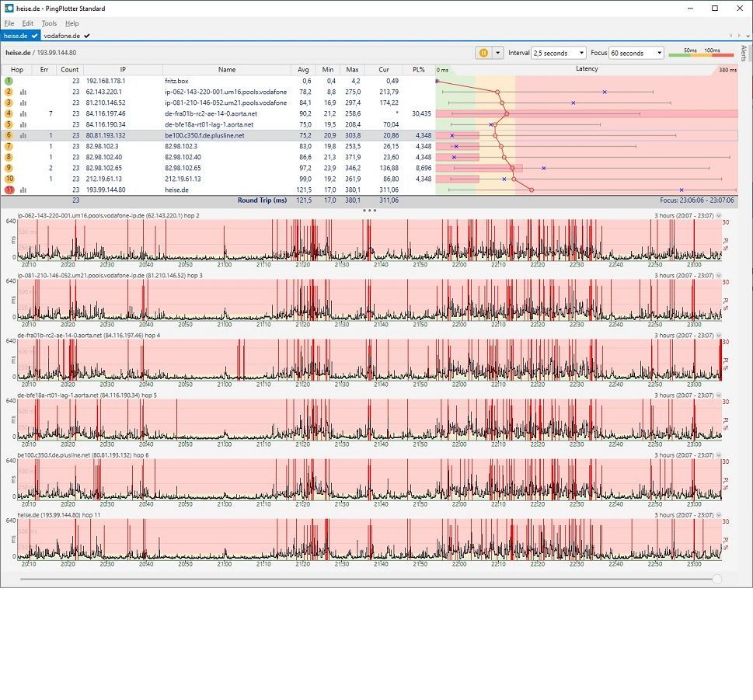753x700 pixels.
Task: Switch to the vodafone.de tab
Action: click(66, 36)
